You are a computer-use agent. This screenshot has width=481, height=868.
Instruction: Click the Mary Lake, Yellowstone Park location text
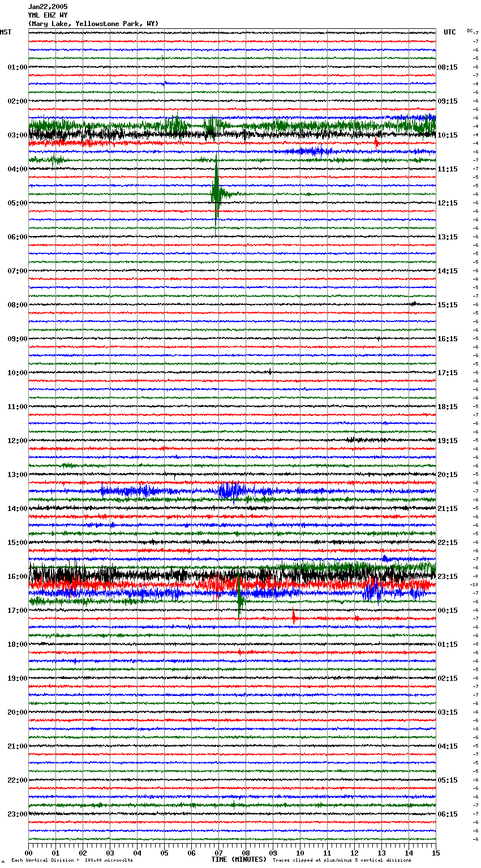click(x=93, y=24)
